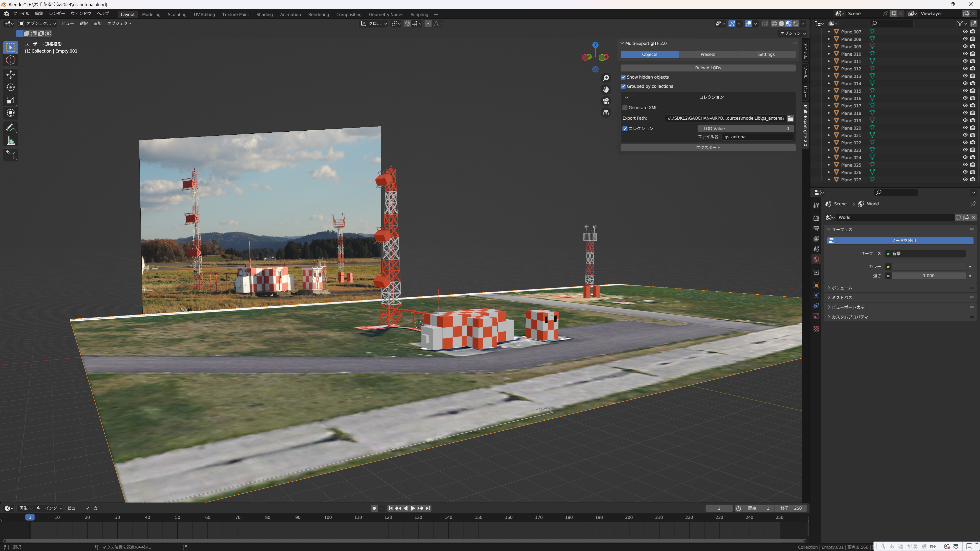Open the Settings tab of Multi-Export
Screen dimensions: 980x551
[766, 54]
